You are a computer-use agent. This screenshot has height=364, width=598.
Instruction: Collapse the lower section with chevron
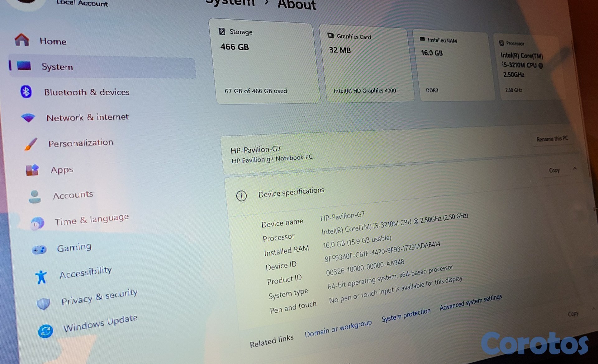(594, 309)
